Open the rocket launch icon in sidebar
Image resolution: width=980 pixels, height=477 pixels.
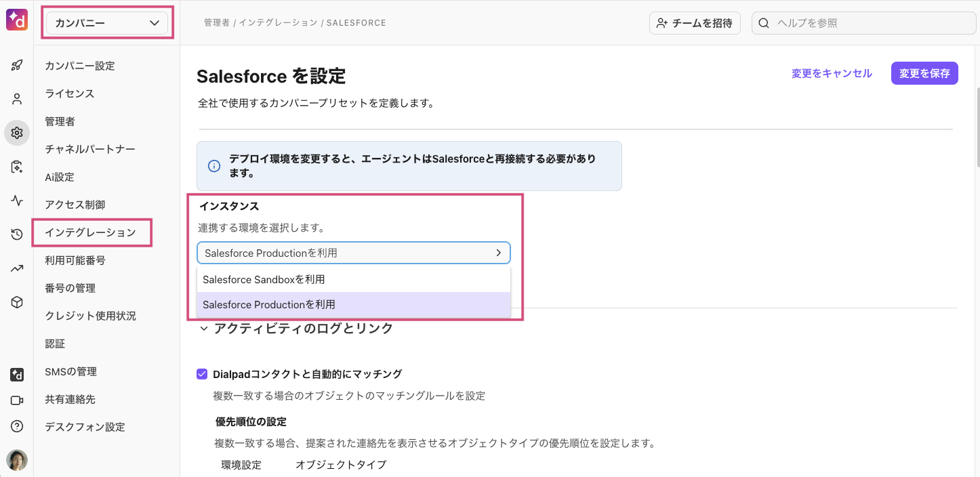(x=17, y=66)
